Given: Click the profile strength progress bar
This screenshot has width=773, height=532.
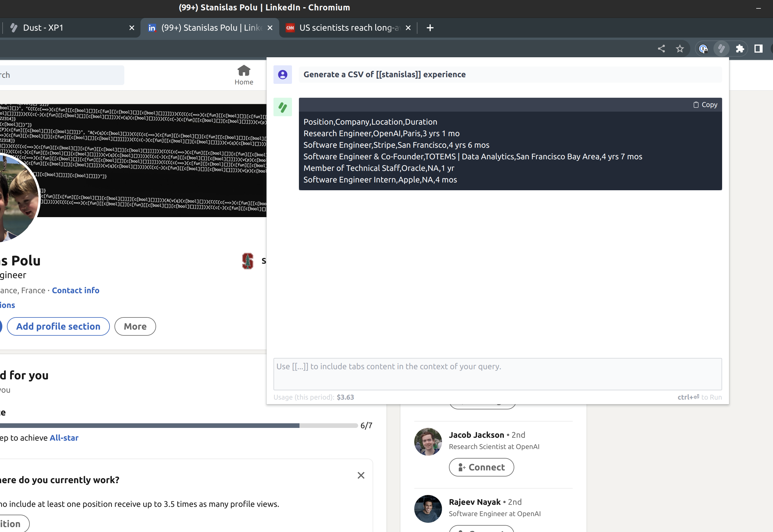Looking at the screenshot, I should click(x=179, y=425).
